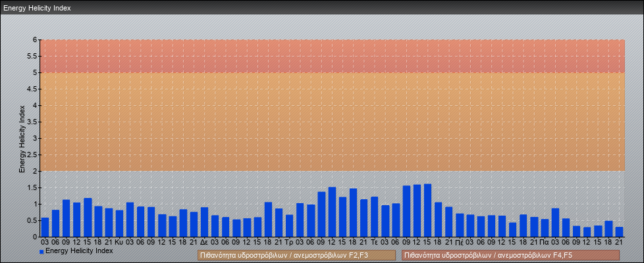
Task: Click the Δε day label on the x-axis
Action: pos(204,242)
